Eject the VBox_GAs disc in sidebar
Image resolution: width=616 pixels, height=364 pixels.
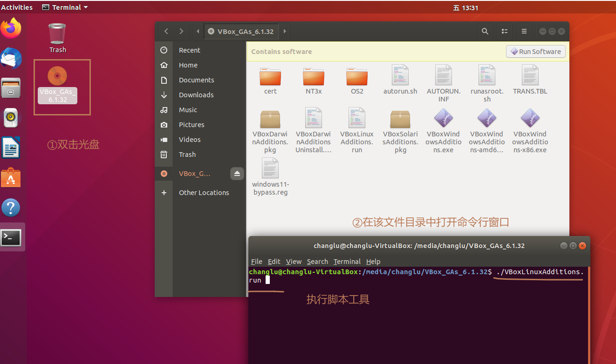(237, 174)
